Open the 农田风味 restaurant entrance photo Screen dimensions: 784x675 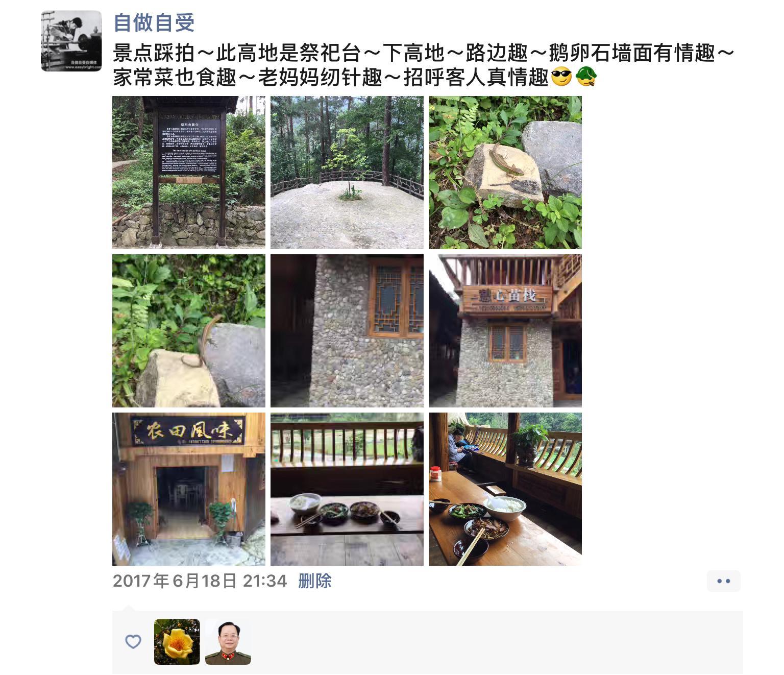189,489
